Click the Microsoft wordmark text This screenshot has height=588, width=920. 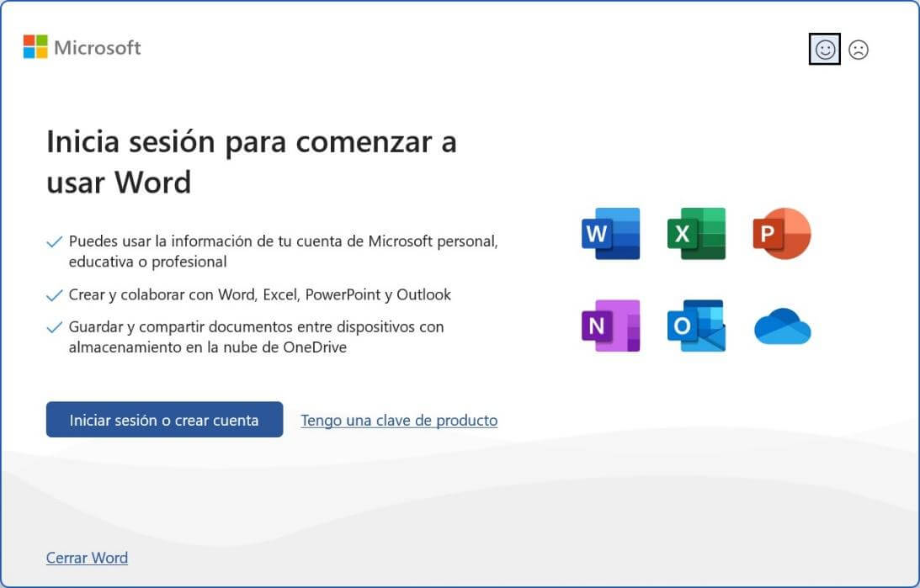[x=97, y=48]
